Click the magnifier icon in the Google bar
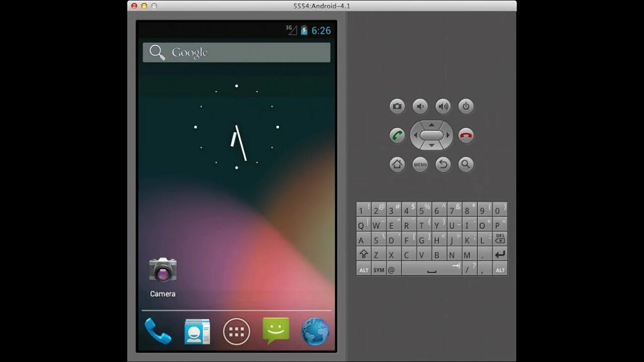This screenshot has width=644, height=362. pyautogui.click(x=157, y=52)
